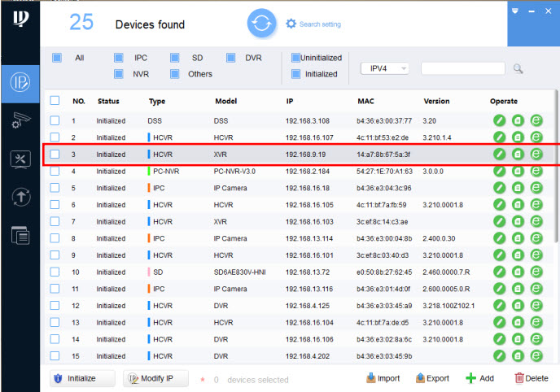Sort by the Status column header
Viewport: 560px width, 392px height.
(108, 101)
